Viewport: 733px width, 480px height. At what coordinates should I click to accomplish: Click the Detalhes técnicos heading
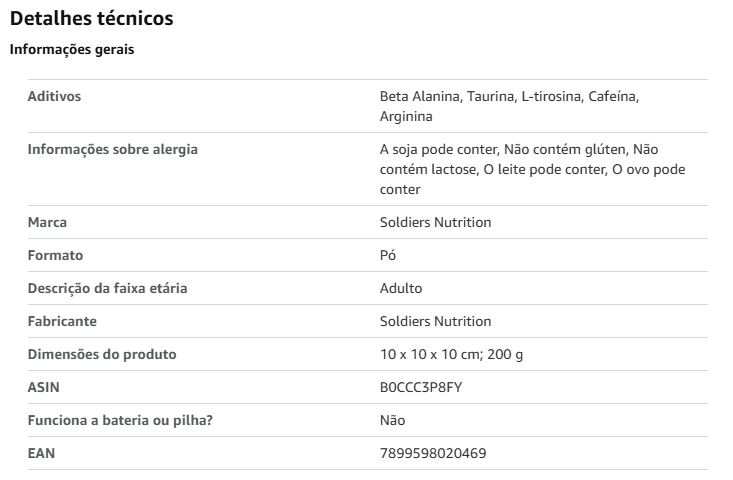92,19
